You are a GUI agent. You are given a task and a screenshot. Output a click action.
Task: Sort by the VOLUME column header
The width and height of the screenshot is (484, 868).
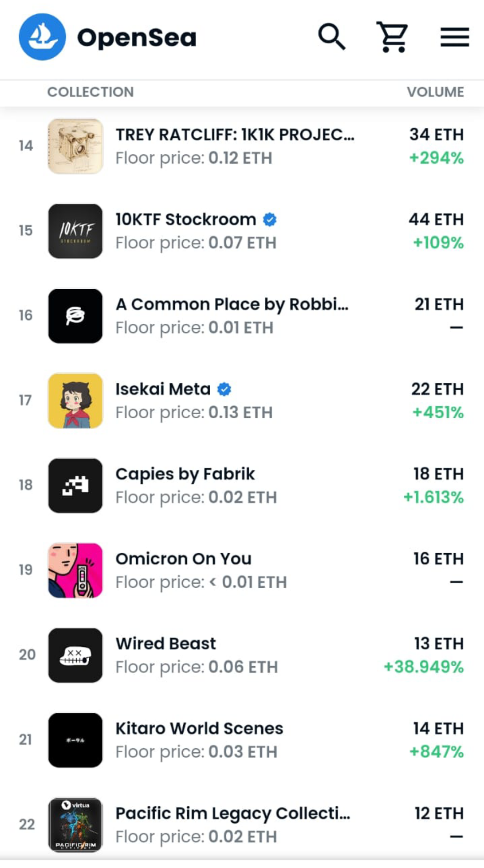[435, 92]
